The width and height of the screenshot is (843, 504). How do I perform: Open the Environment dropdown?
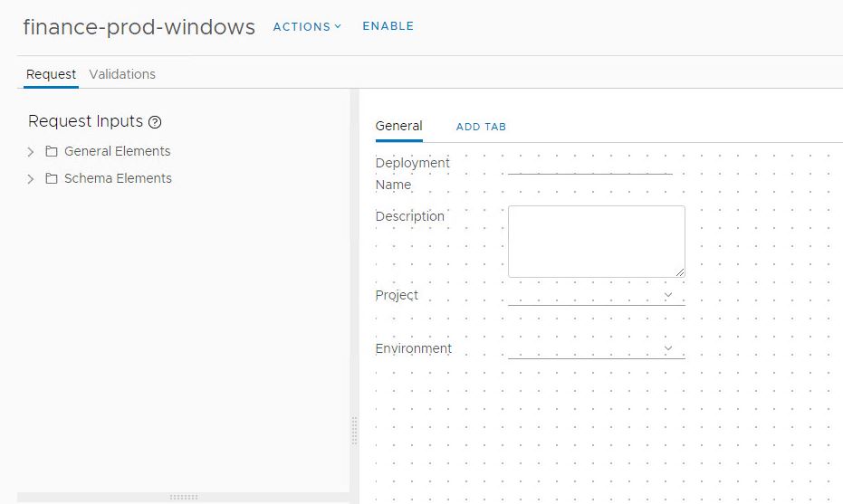pos(596,349)
